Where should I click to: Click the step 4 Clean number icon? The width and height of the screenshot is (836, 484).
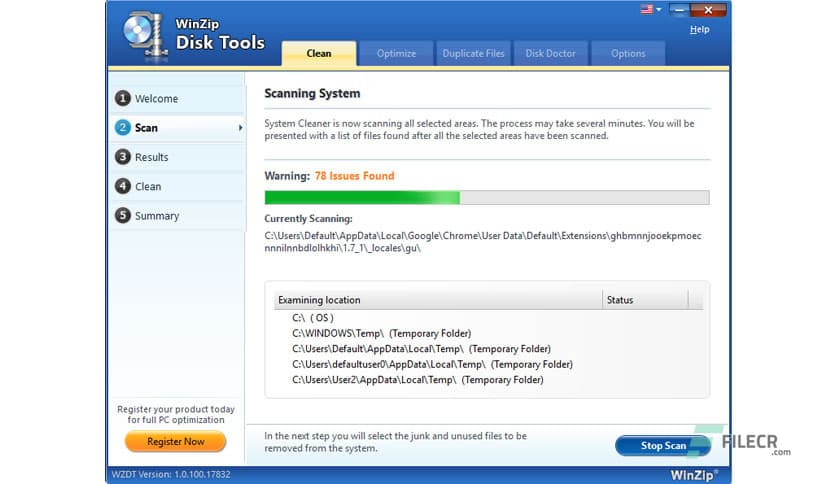[123, 186]
